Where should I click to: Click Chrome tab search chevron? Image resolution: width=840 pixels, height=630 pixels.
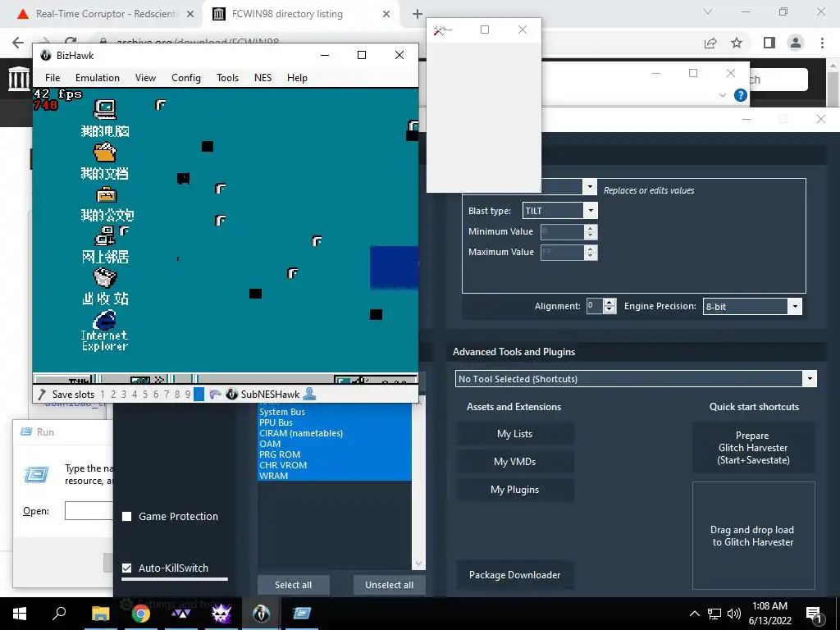[x=708, y=11]
